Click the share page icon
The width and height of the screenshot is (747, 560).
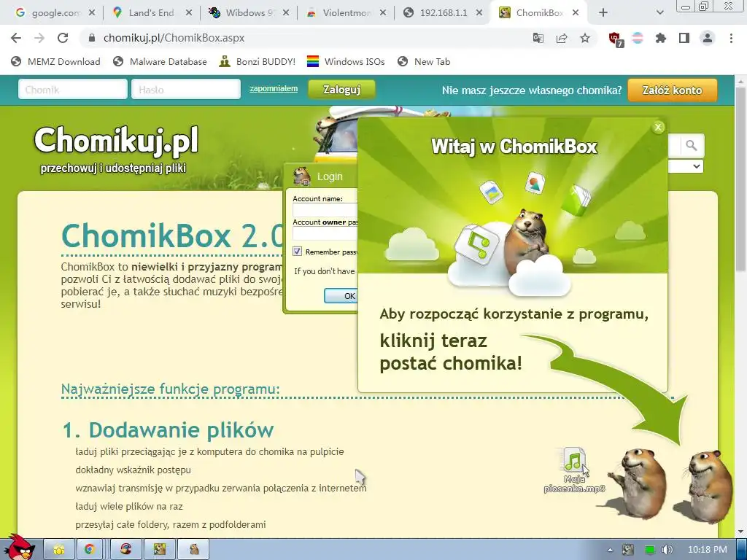(x=562, y=38)
